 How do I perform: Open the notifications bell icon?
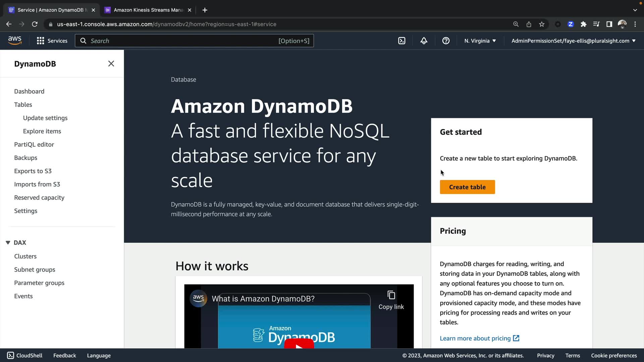click(x=424, y=41)
